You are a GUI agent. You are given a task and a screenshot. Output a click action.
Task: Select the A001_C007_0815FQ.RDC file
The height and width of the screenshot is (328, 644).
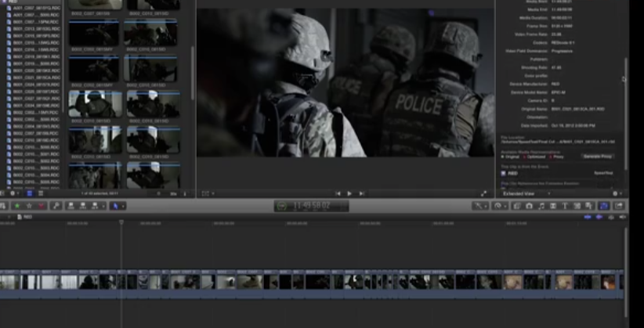(34, 8)
